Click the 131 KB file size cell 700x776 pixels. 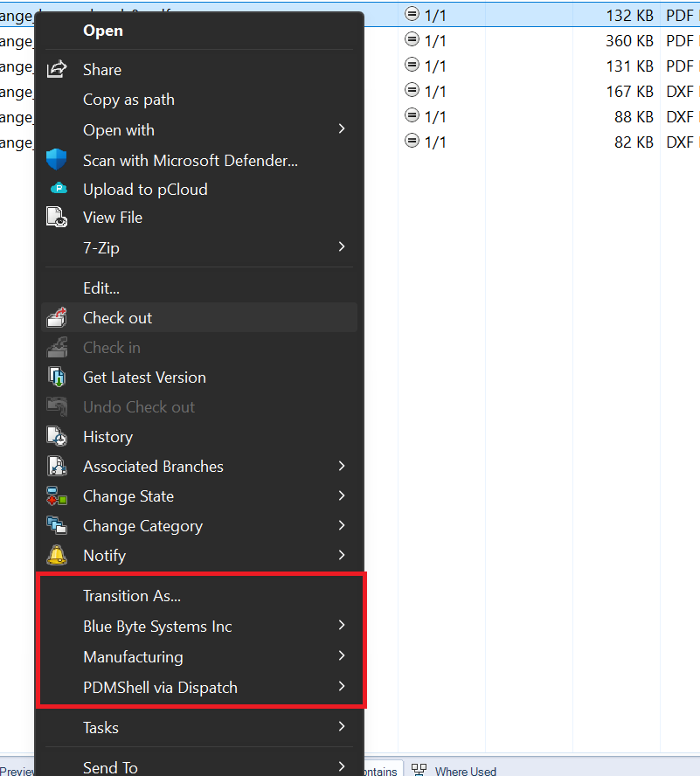(x=630, y=66)
